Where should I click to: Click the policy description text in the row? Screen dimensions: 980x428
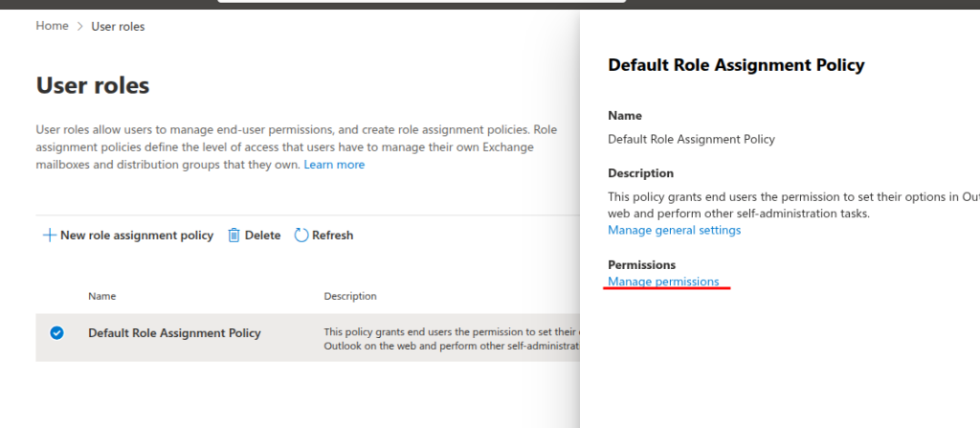450,338
